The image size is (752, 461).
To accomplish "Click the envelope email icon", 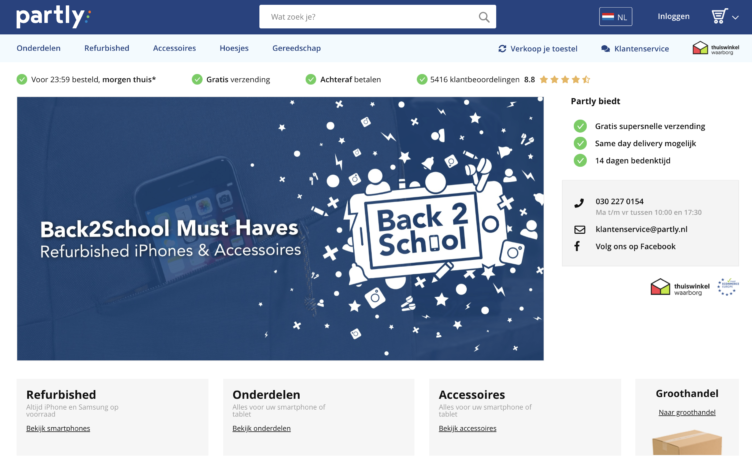I will click(x=579, y=230).
